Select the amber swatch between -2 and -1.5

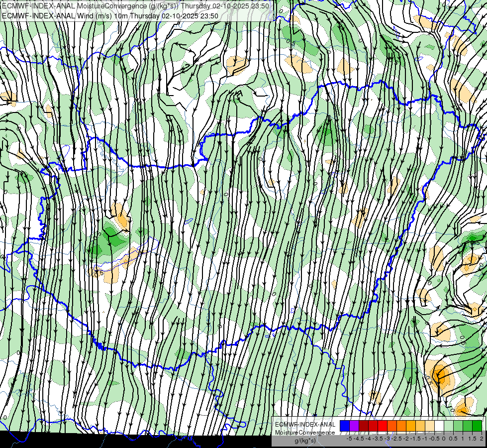point(411,426)
